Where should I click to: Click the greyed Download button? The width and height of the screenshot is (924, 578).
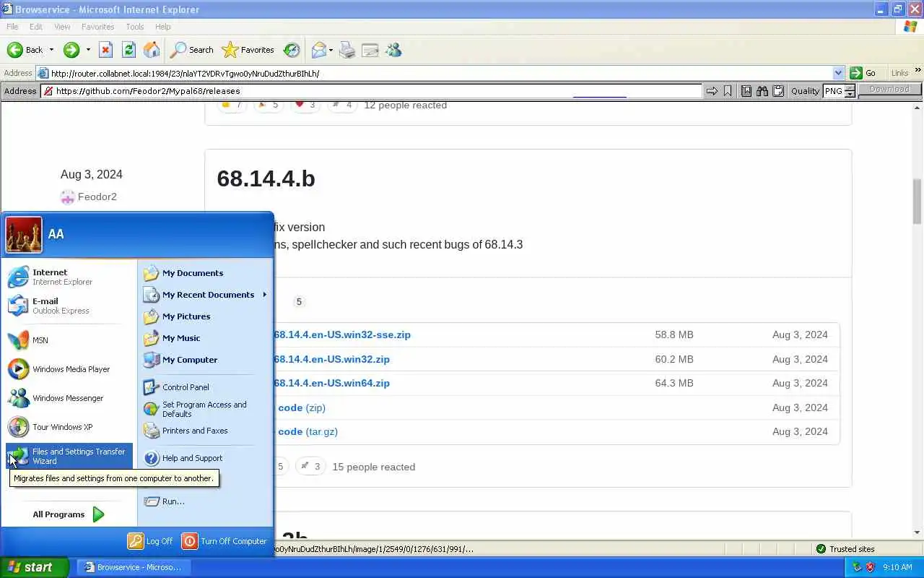click(x=889, y=90)
